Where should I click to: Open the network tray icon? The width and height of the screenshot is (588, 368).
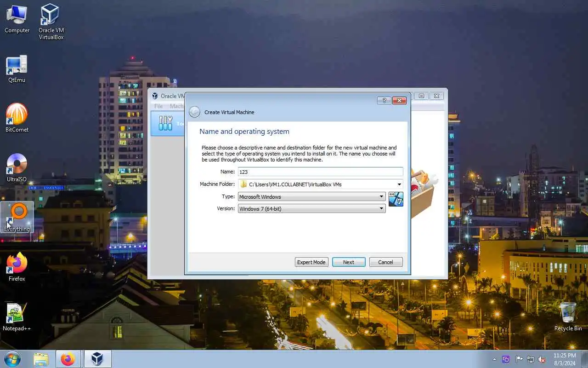531,359
